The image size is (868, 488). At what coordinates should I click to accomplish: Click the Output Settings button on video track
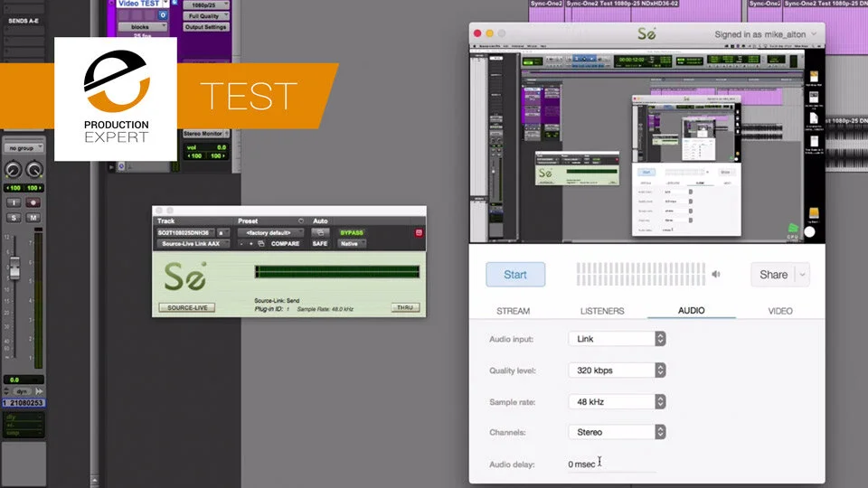pyautogui.click(x=206, y=26)
